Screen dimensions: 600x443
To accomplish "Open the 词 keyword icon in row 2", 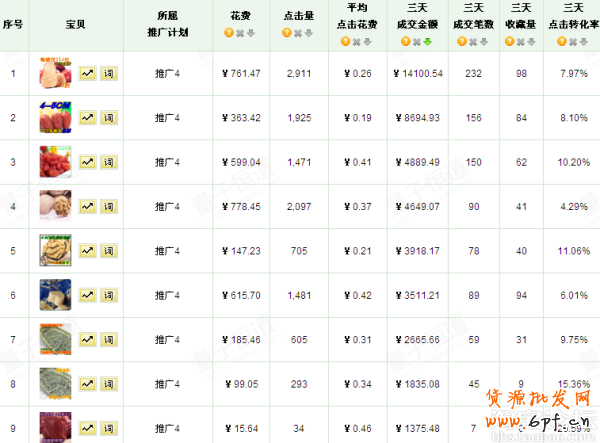I will pos(109,118).
